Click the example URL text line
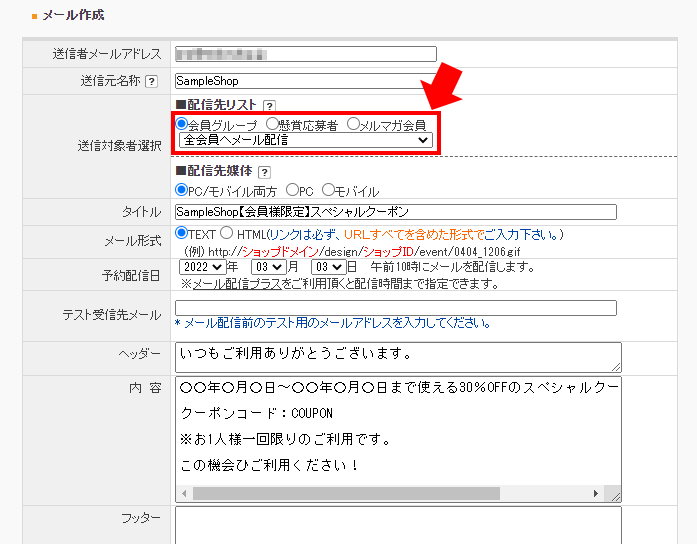Screen dimensions: 697x544 [352, 252]
